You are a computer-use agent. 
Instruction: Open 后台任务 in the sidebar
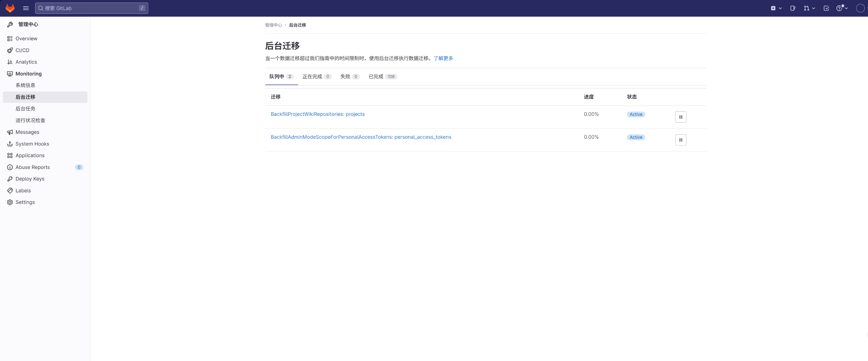point(25,109)
